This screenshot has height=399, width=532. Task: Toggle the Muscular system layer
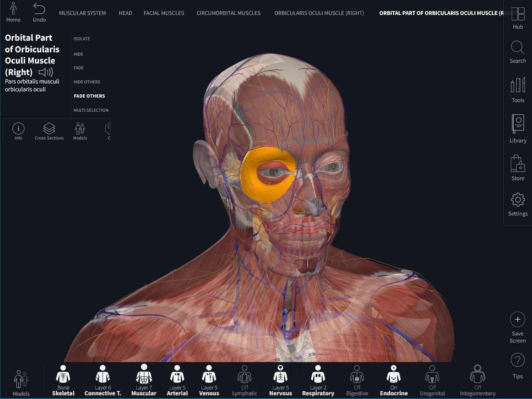coord(144,380)
